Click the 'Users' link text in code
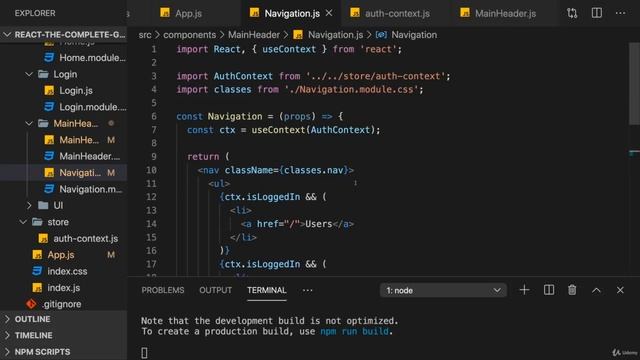 pos(319,224)
